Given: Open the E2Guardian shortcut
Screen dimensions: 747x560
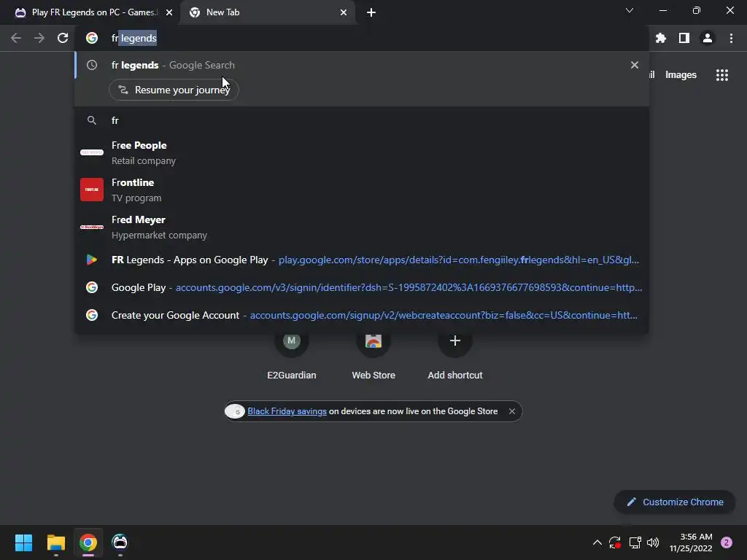Looking at the screenshot, I should point(292,354).
